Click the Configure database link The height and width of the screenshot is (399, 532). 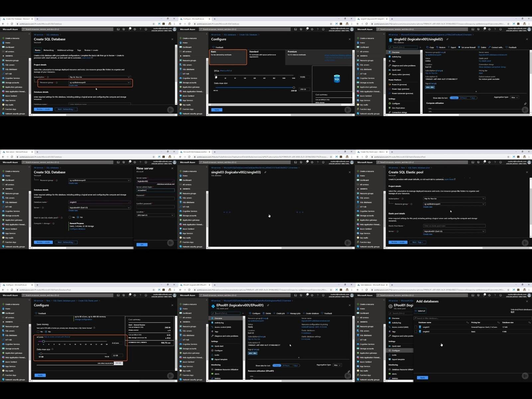(x=77, y=229)
